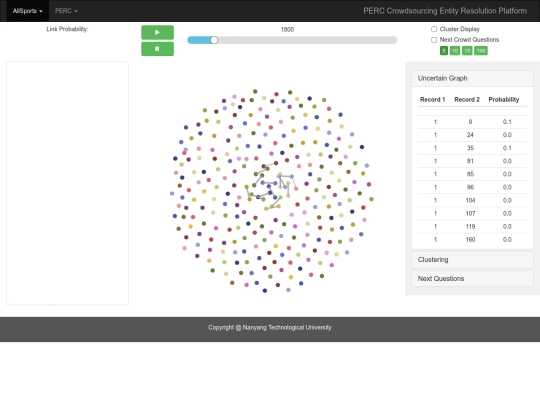This screenshot has height=405, width=540.
Task: Pause the animation with the green pause button
Action: [x=157, y=49]
